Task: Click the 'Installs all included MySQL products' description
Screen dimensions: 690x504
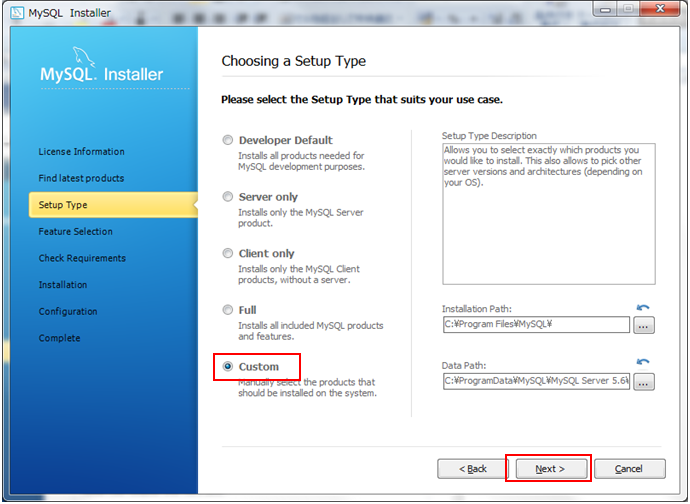Action: tap(311, 331)
